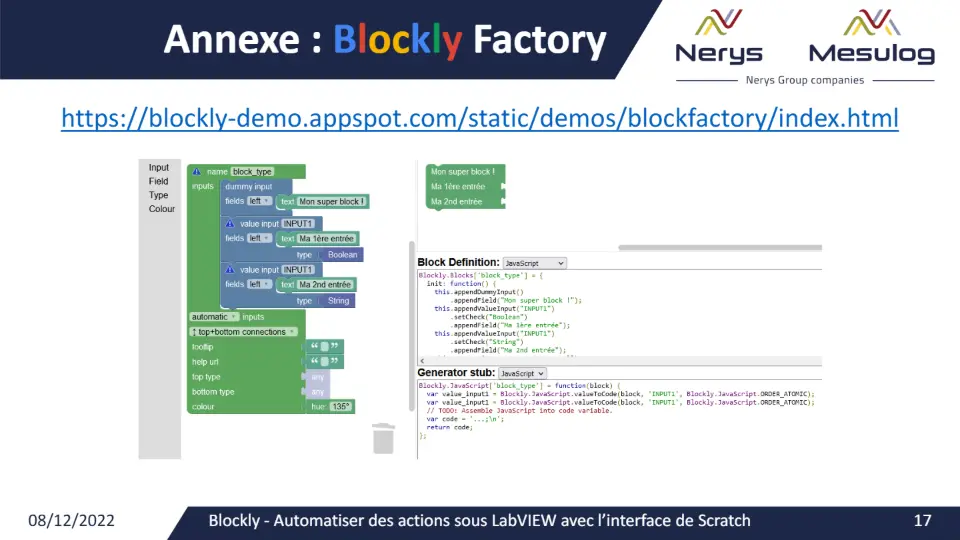
Task: Click the preview horizontal scrollbar
Action: click(720, 248)
